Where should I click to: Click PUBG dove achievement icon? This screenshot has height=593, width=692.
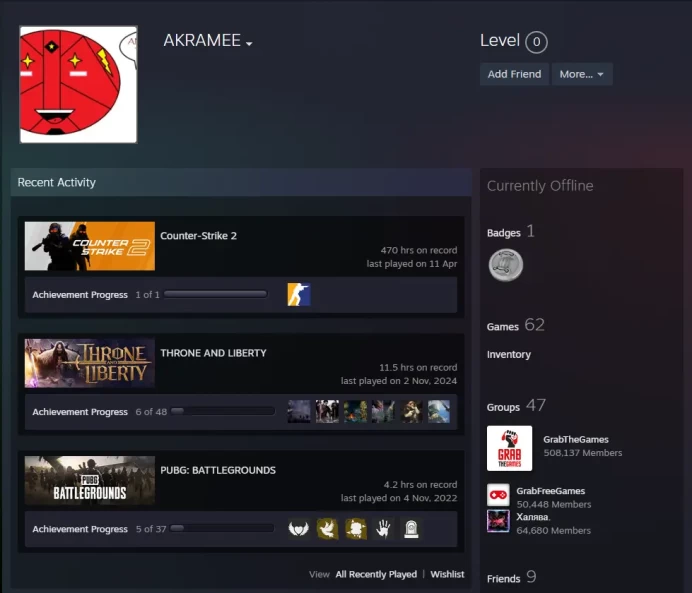[x=327, y=529]
